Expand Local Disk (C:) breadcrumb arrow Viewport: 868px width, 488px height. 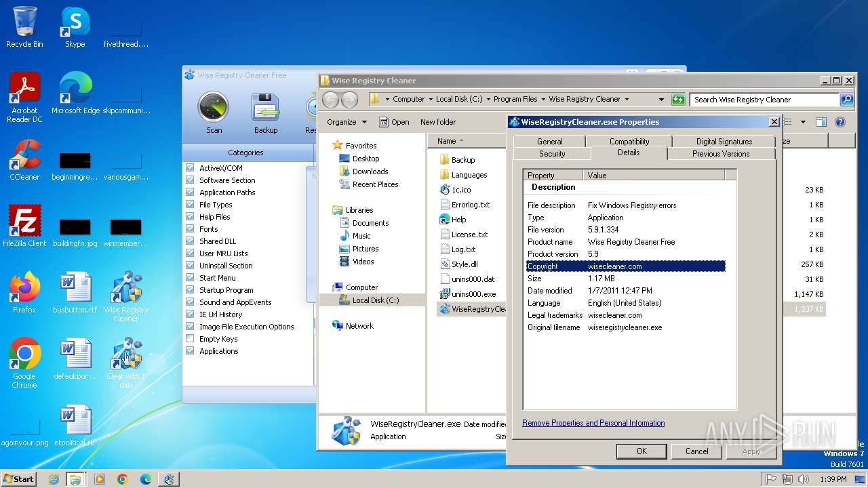pos(488,99)
